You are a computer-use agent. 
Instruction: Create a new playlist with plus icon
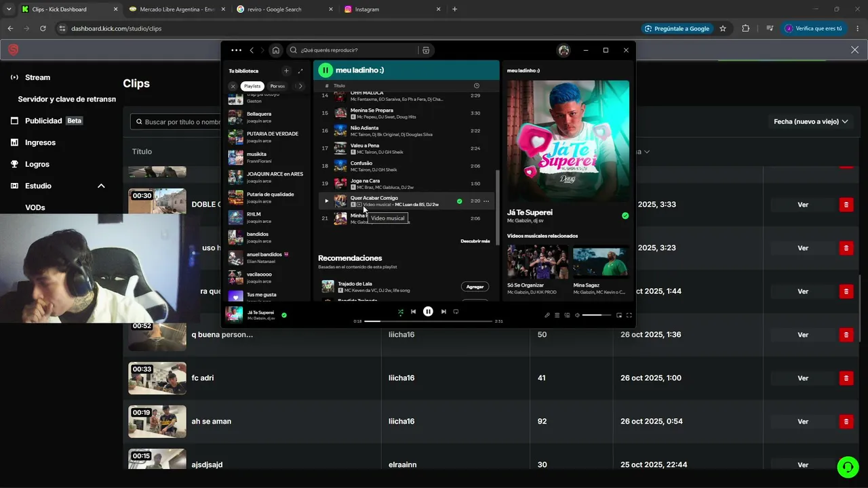point(286,70)
